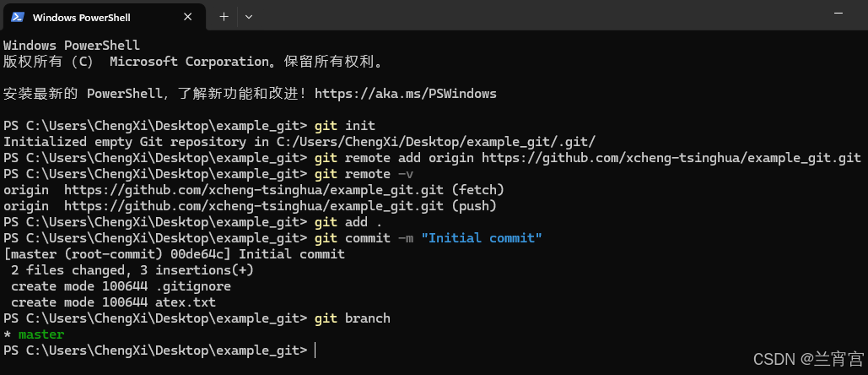868x375 pixels.
Task: Click the 'git remote -v' command
Action: point(364,174)
